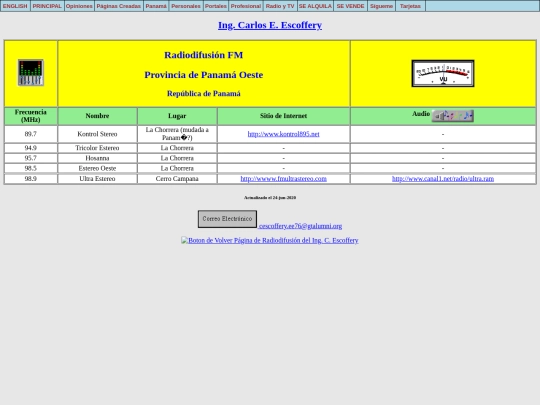Click the Actualizado el 24-jun-2010 note
Image resolution: width=540 pixels, height=405 pixels.
pos(270,198)
